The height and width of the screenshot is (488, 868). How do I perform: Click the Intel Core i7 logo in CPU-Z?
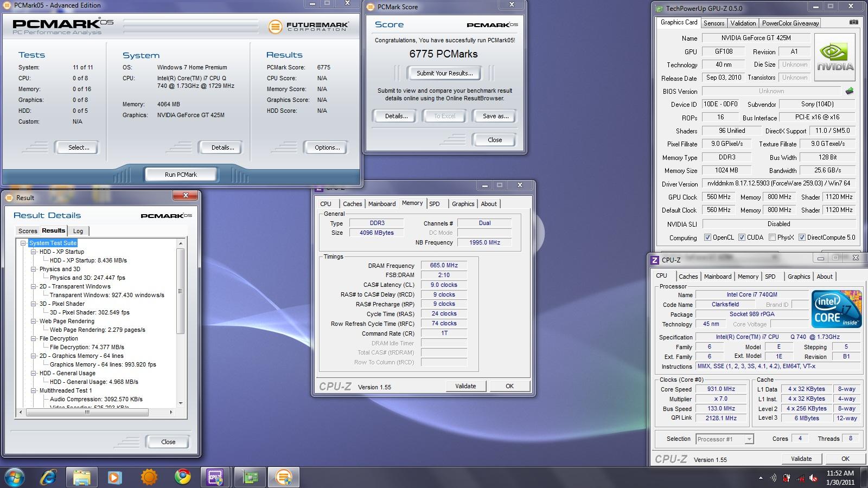836,309
